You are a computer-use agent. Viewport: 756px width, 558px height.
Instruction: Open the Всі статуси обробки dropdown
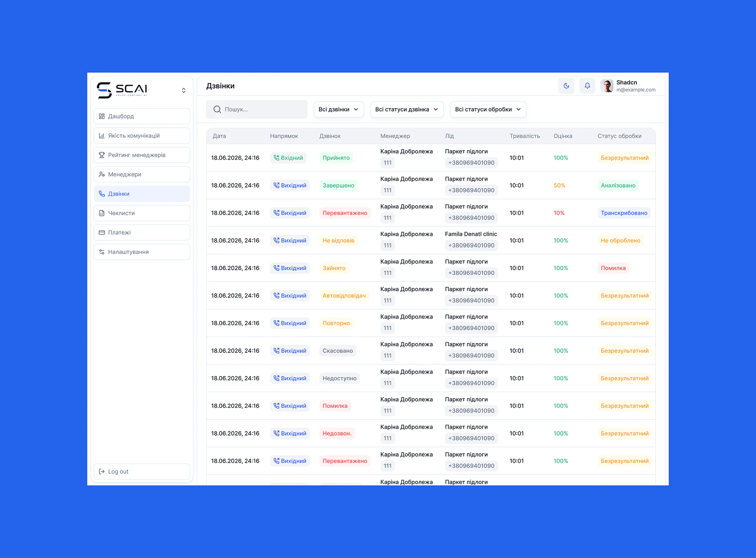(488, 109)
